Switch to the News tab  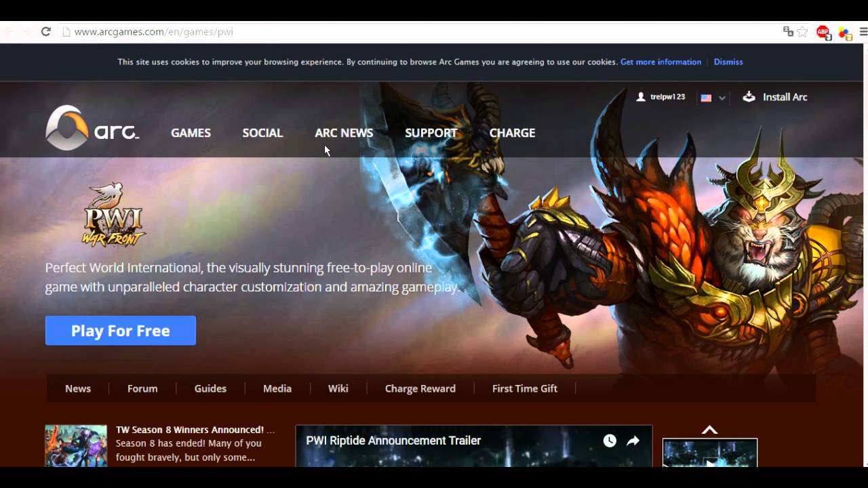[x=78, y=388]
